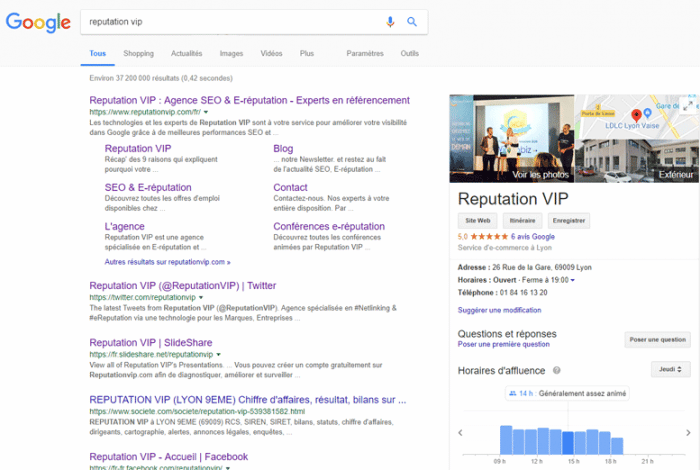
Task: Expand the map with fullscreen arrows icon
Action: tap(690, 104)
